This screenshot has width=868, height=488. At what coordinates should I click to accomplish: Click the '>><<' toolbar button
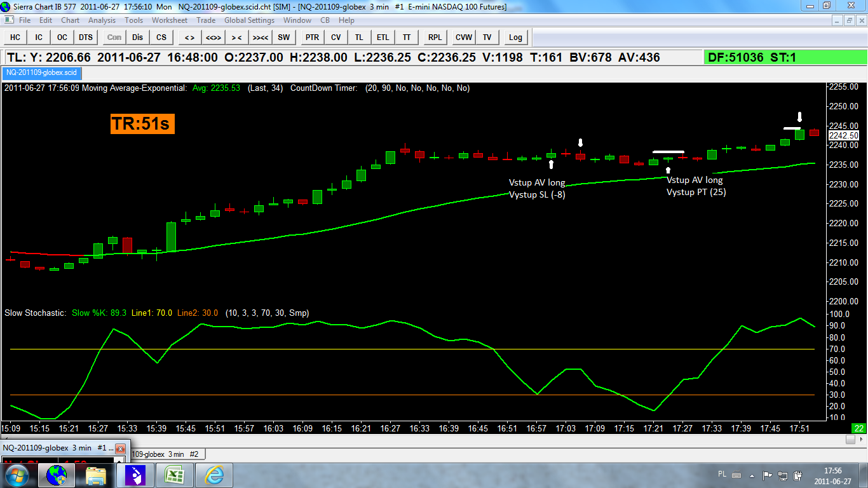click(261, 37)
